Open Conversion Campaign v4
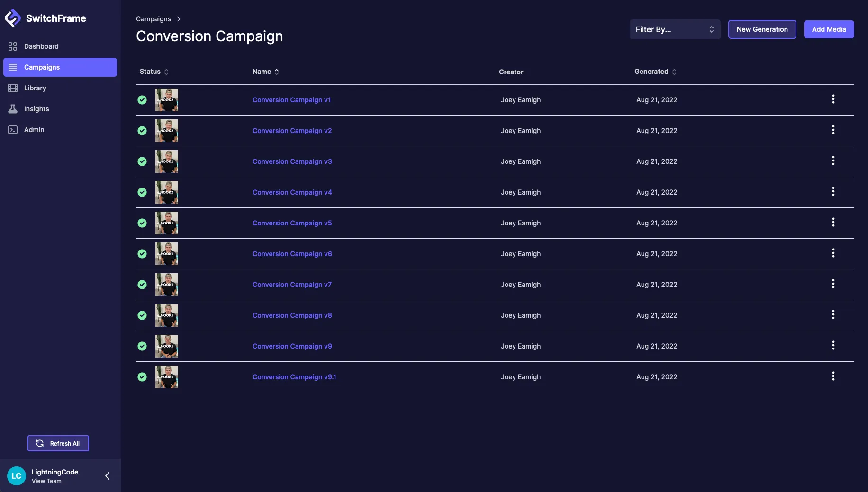 [x=292, y=192]
